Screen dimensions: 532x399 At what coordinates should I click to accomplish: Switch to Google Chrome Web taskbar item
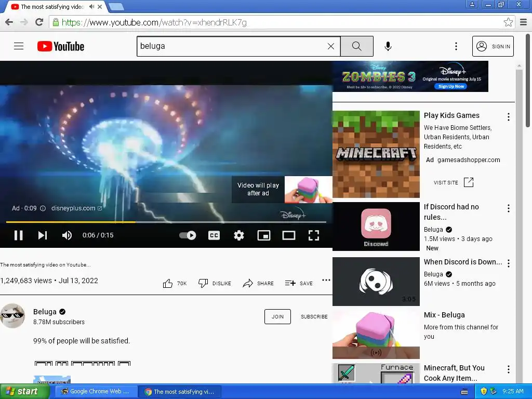tap(96, 392)
